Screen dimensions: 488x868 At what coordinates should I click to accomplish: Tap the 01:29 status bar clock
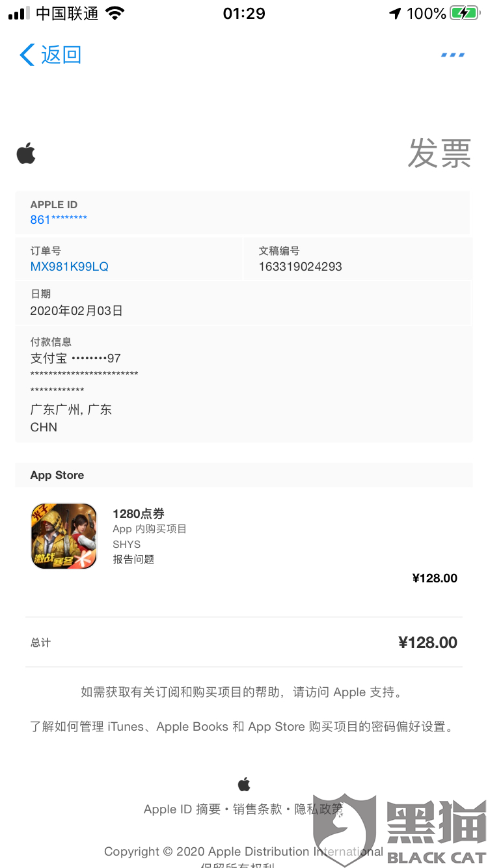point(244,13)
